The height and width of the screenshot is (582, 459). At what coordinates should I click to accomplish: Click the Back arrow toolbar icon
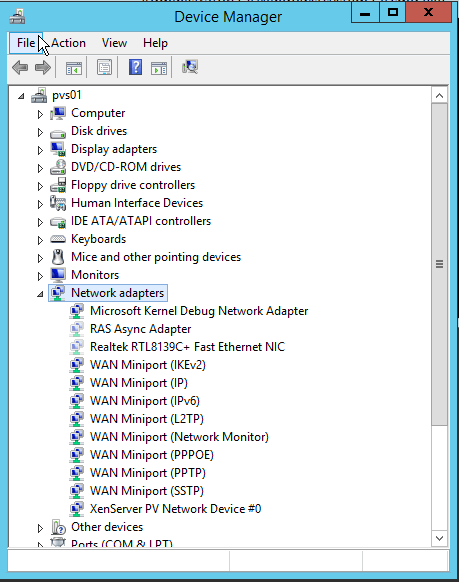[x=20, y=68]
